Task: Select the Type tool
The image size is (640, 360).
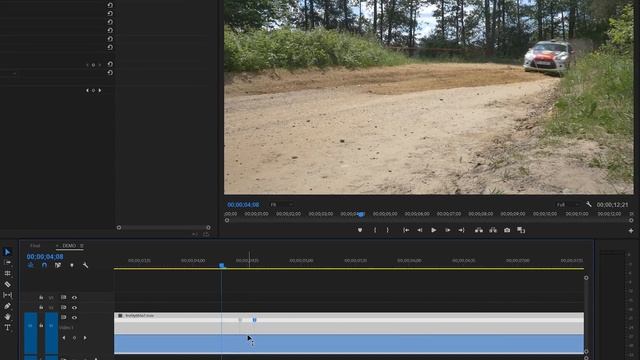Action: click(x=7, y=327)
